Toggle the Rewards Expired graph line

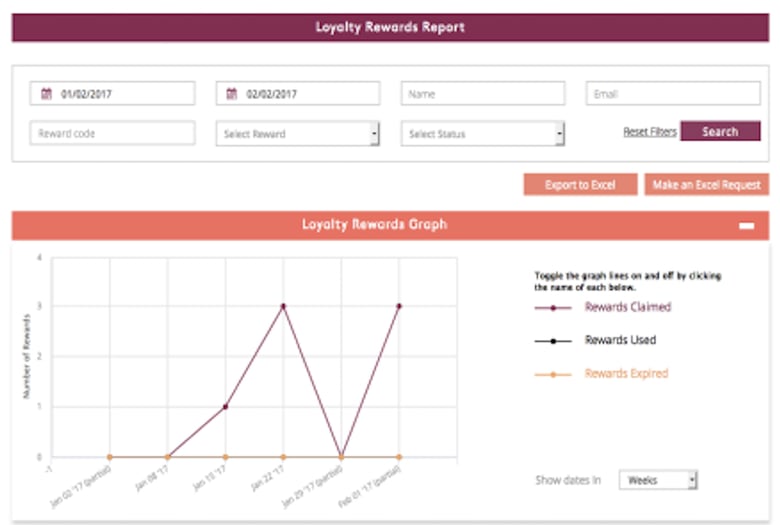[x=626, y=374]
